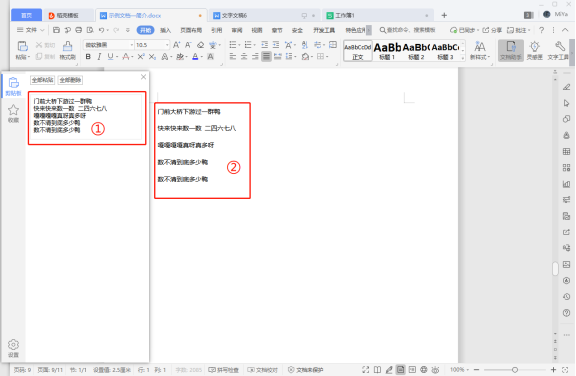Expand the font name dropdown
Viewport: 576px width, 376px height.
[132, 45]
